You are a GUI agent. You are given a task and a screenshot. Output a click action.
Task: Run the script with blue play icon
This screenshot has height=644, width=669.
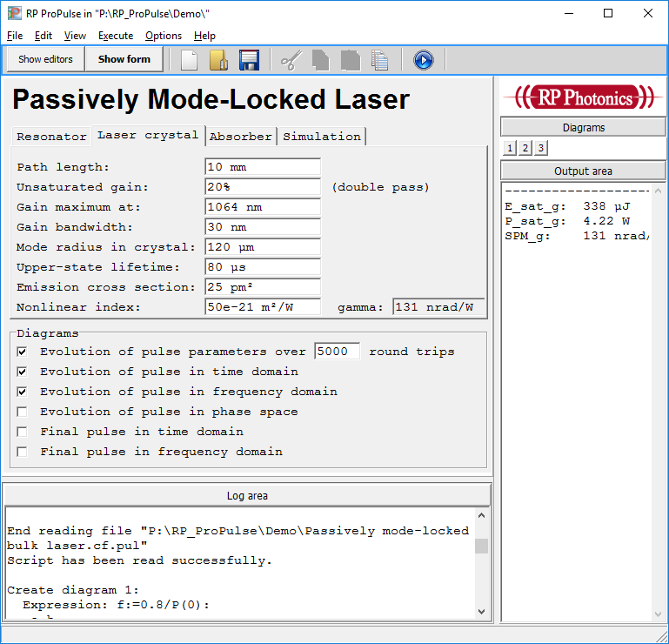(x=424, y=60)
